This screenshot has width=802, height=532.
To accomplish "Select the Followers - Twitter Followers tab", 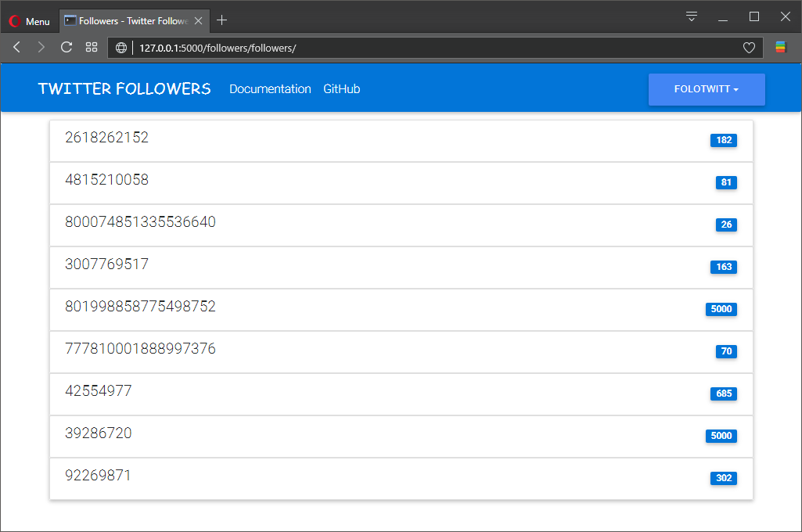I will [x=134, y=21].
